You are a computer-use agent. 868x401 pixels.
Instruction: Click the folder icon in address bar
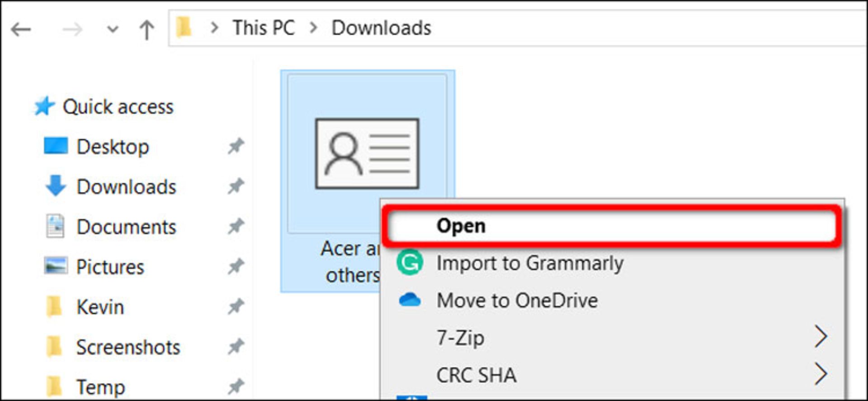(184, 27)
